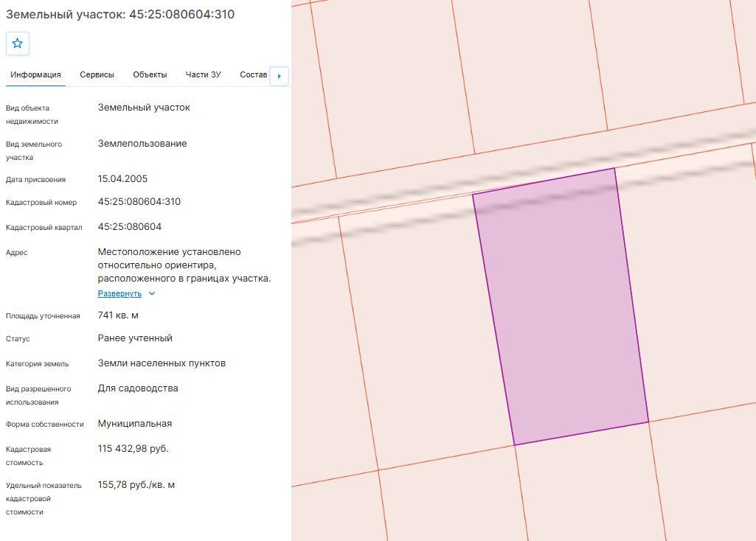
Task: Click the address text starting Местоположение установлено
Action: [x=184, y=265]
